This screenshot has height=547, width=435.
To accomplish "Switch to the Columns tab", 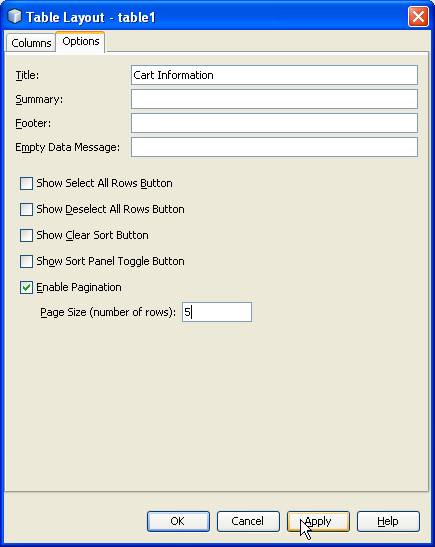I will pos(31,43).
